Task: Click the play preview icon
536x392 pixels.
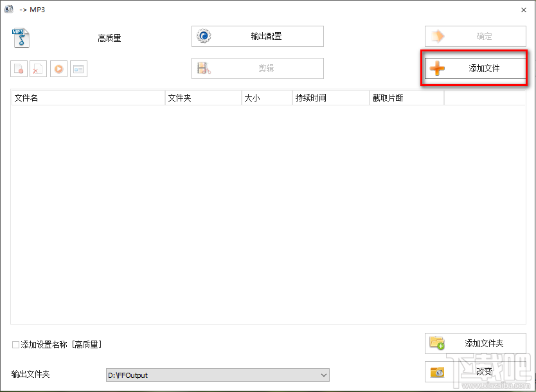Action: pos(58,69)
